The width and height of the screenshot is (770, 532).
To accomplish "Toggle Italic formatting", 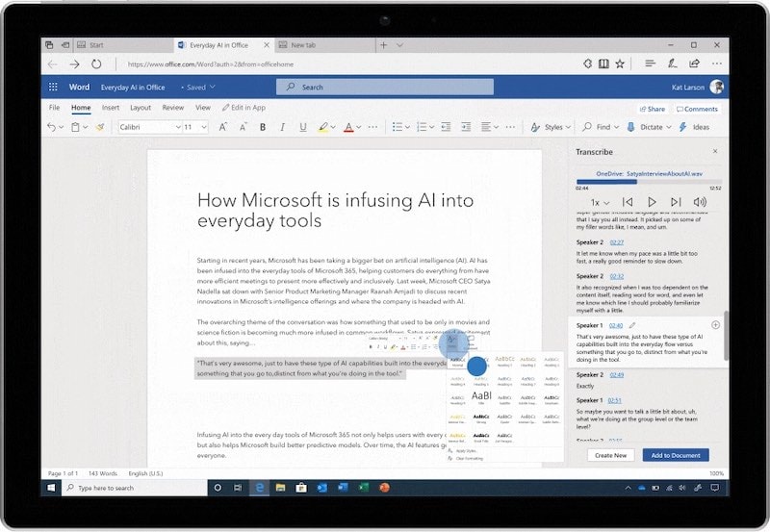I will (x=282, y=127).
